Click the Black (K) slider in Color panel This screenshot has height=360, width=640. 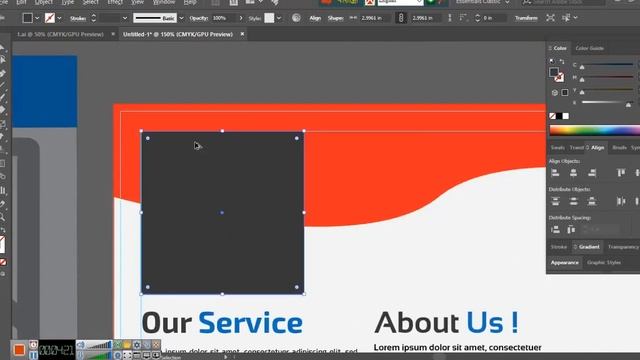pyautogui.click(x=607, y=103)
